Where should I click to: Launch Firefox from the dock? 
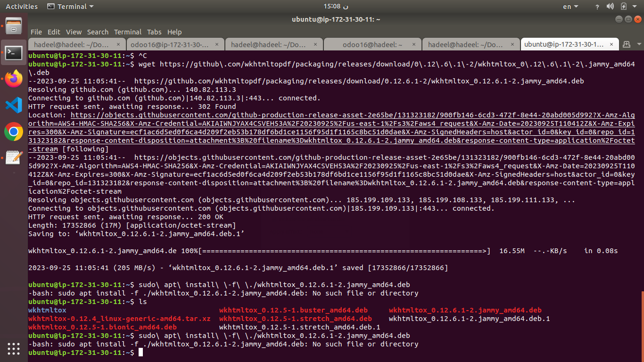pos(14,79)
